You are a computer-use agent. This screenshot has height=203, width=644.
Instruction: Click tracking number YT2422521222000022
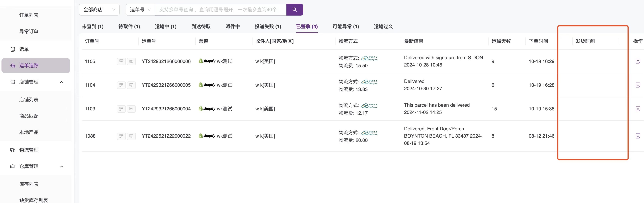pos(166,136)
